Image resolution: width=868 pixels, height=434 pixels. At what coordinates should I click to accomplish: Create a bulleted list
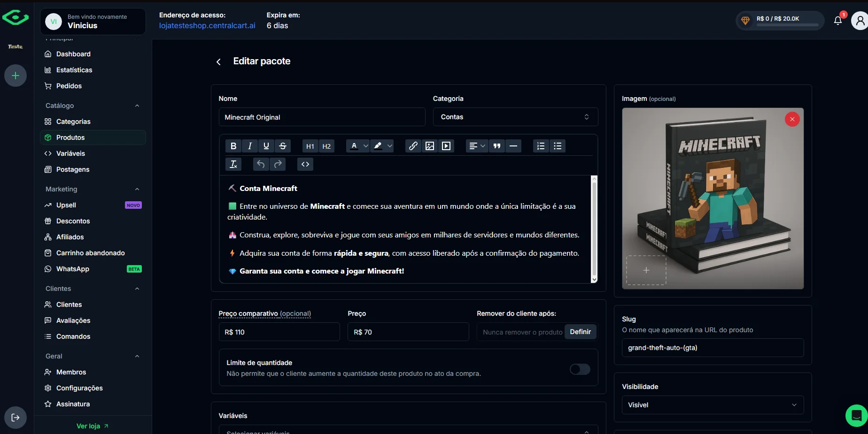[x=558, y=146]
